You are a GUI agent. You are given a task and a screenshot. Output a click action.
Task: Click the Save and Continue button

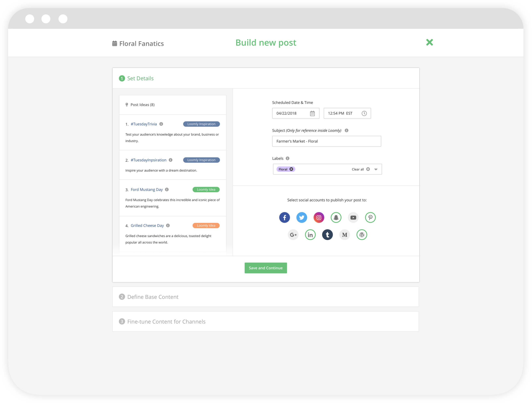[266, 268]
